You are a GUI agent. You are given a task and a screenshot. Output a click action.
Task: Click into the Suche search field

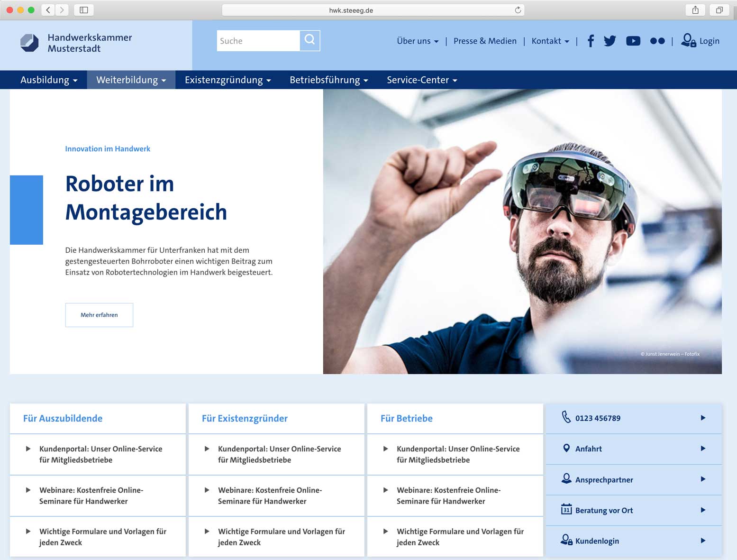click(x=258, y=41)
